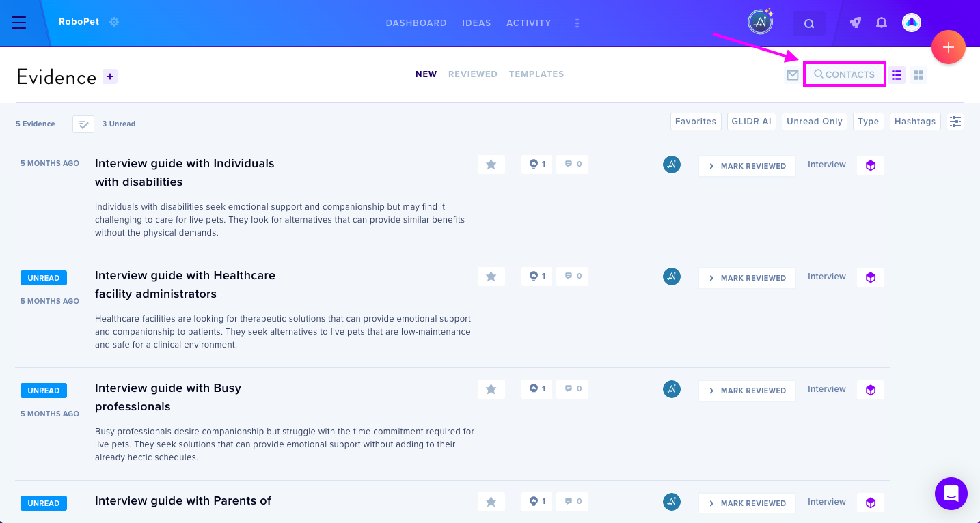This screenshot has height=523, width=980.
Task: Open the chat support bubble
Action: 951,493
